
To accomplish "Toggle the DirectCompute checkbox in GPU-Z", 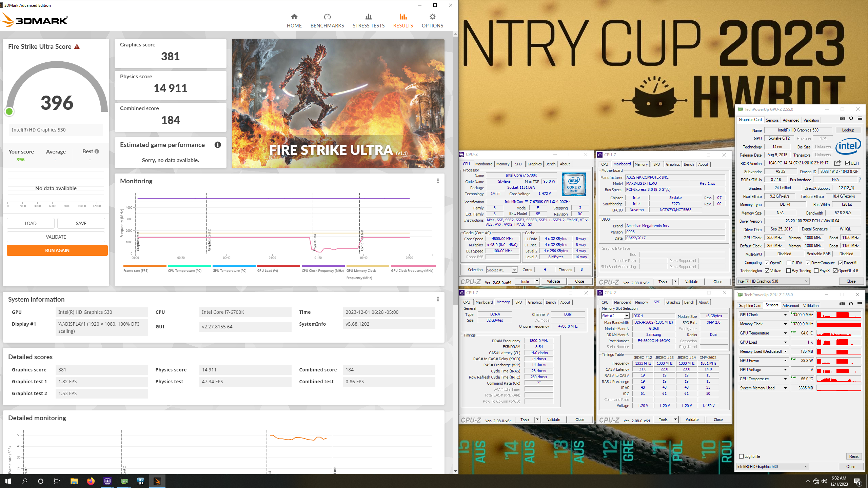I will coord(808,263).
